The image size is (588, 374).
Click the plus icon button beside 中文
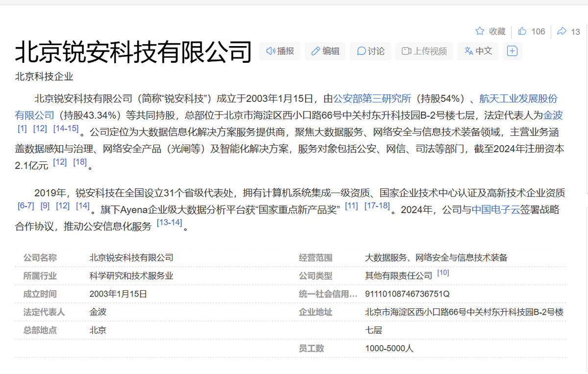pyautogui.click(x=512, y=51)
